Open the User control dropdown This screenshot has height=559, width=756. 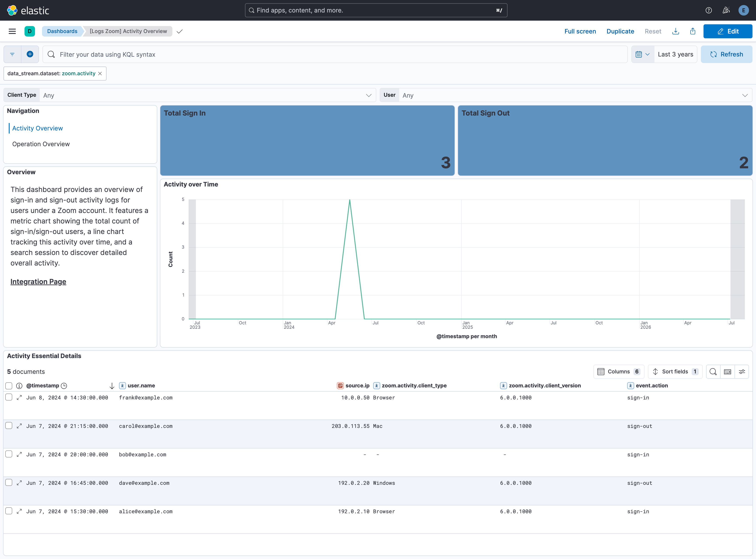[576, 95]
